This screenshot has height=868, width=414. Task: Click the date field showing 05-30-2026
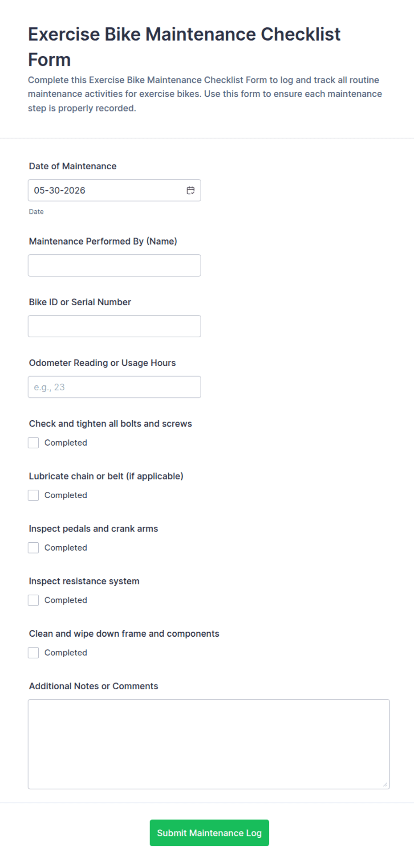pos(114,190)
